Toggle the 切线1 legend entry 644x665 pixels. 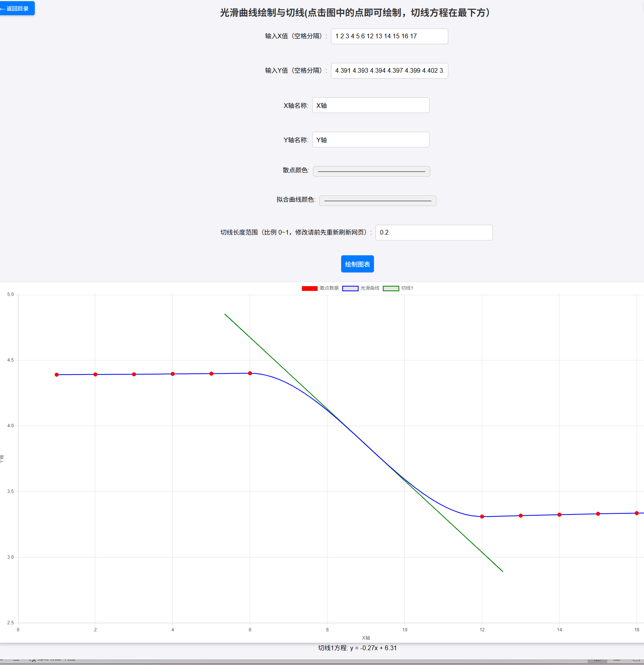pyautogui.click(x=398, y=288)
